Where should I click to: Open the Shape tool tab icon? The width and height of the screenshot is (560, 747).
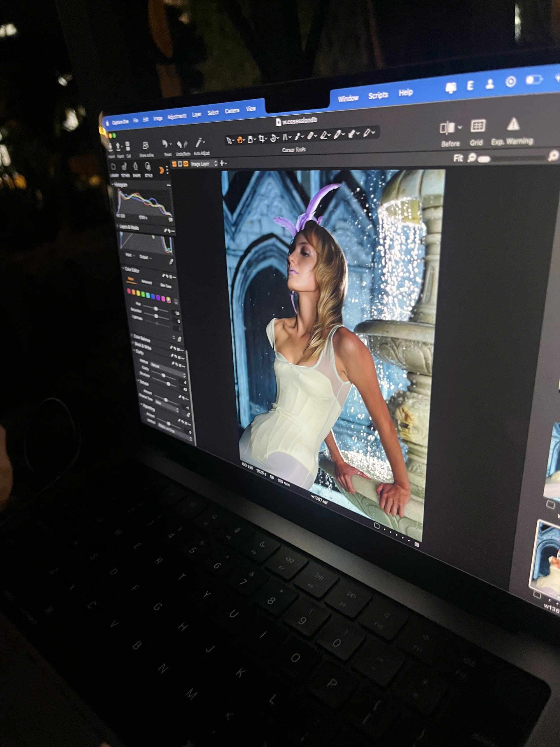[x=136, y=166]
